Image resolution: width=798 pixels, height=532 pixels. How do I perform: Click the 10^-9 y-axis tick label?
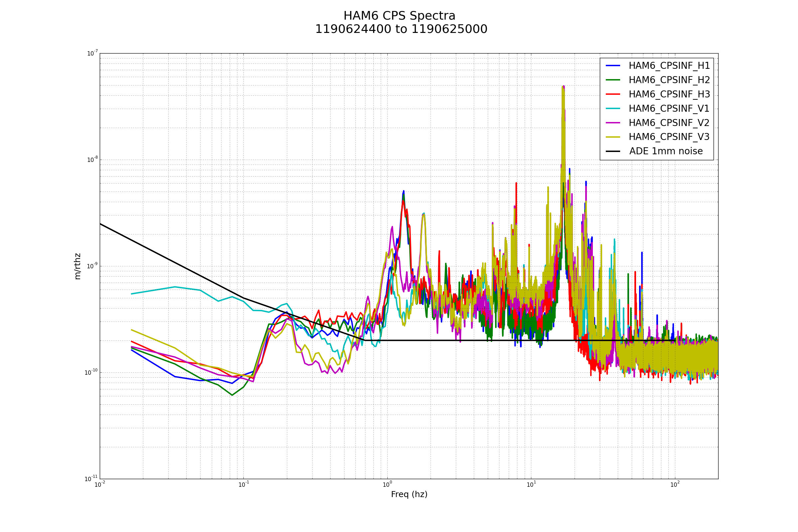pos(92,266)
